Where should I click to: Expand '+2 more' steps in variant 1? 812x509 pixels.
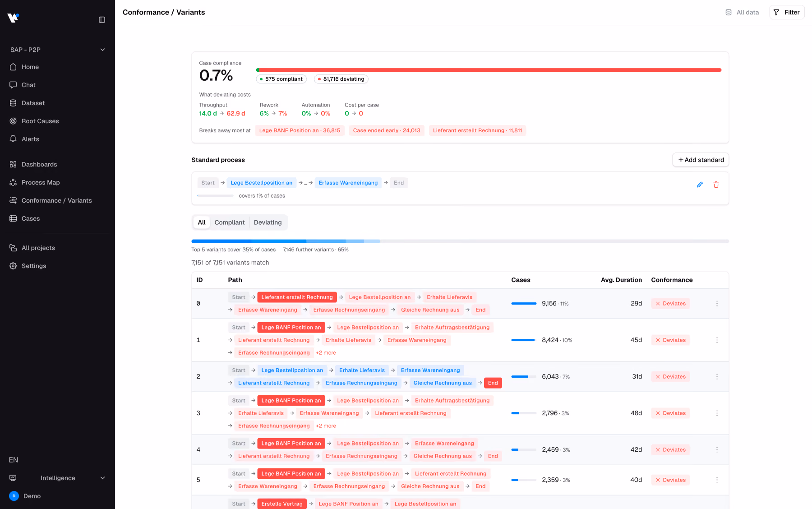coord(326,353)
